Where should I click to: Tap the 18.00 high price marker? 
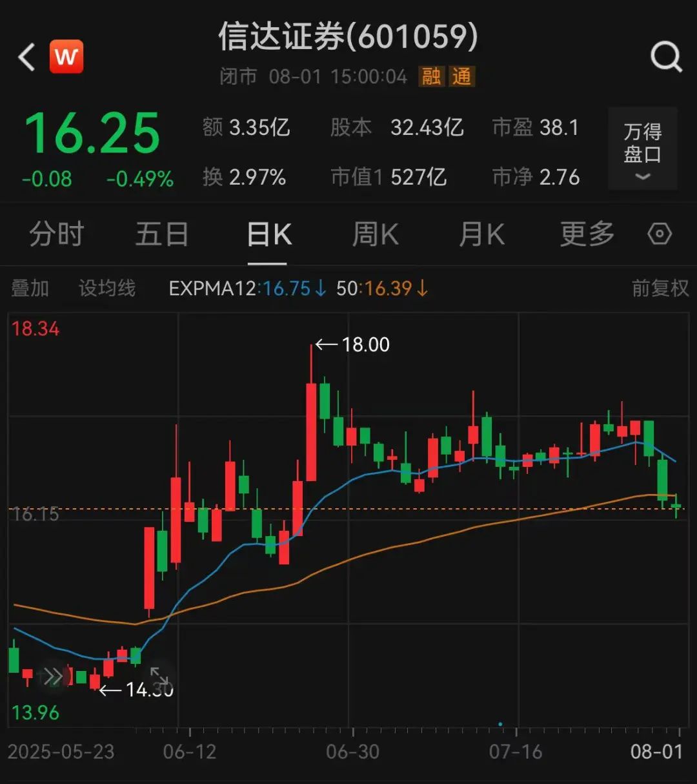pos(353,345)
